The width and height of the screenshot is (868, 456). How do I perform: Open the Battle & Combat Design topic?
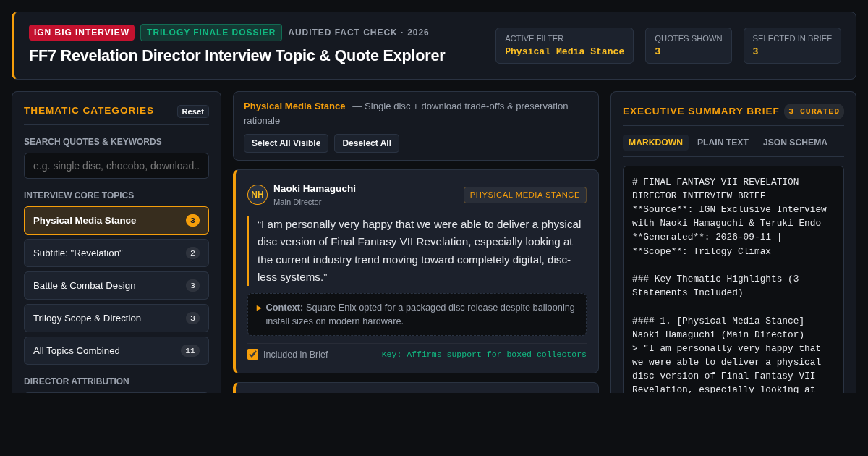pyautogui.click(x=116, y=286)
